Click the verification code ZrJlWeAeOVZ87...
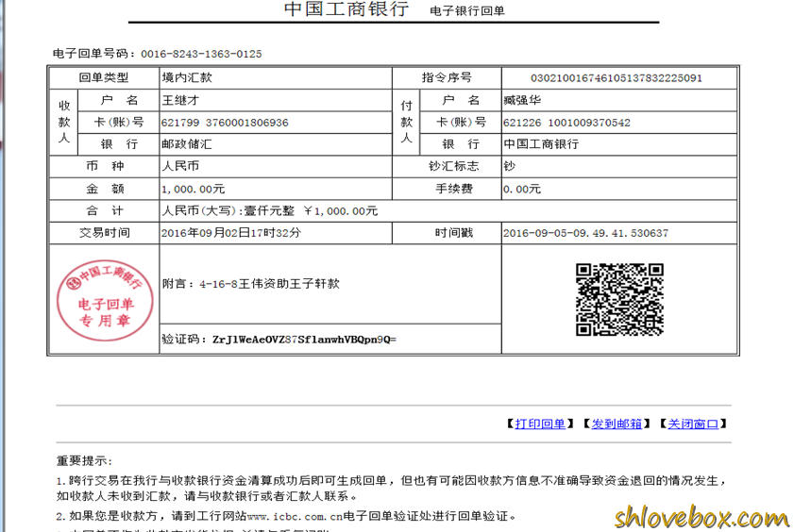The image size is (794, 532). tap(304, 340)
